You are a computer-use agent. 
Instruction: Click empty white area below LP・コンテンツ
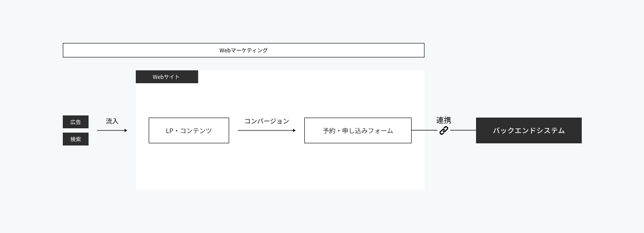tap(189, 166)
